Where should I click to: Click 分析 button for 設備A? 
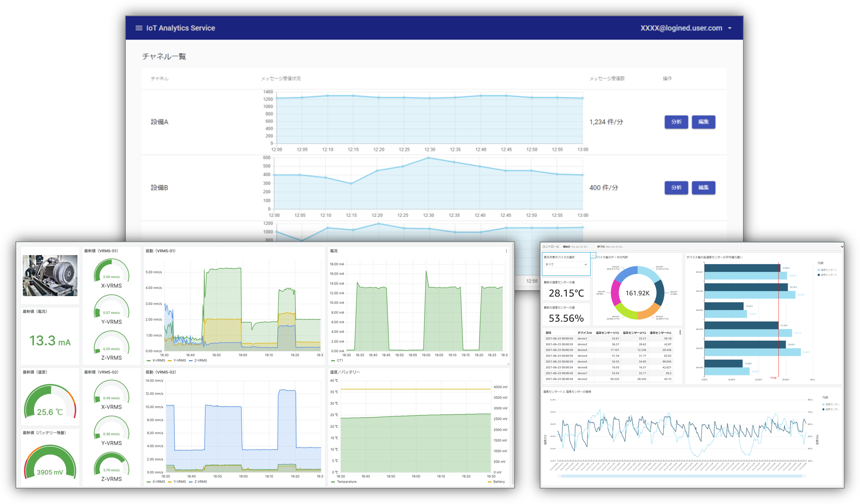(676, 122)
